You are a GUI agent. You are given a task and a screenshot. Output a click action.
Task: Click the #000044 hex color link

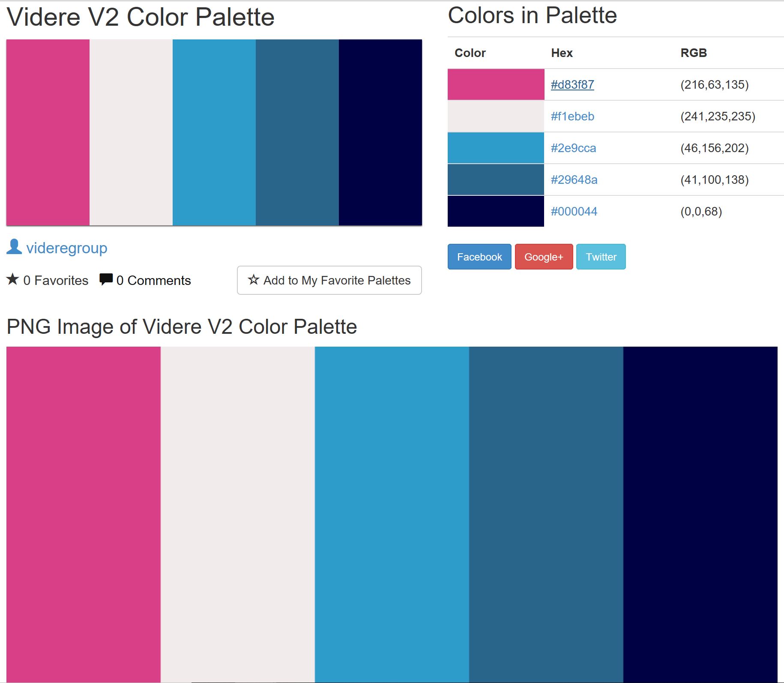pyautogui.click(x=574, y=211)
